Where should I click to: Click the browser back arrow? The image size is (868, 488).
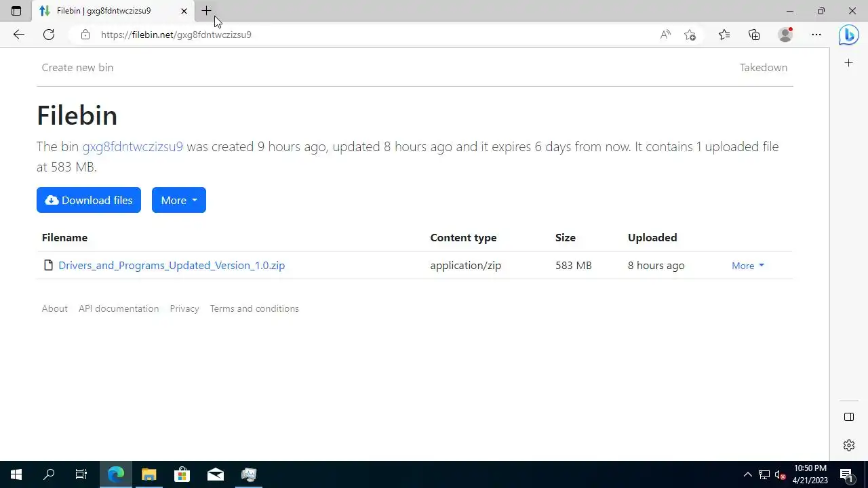click(19, 35)
